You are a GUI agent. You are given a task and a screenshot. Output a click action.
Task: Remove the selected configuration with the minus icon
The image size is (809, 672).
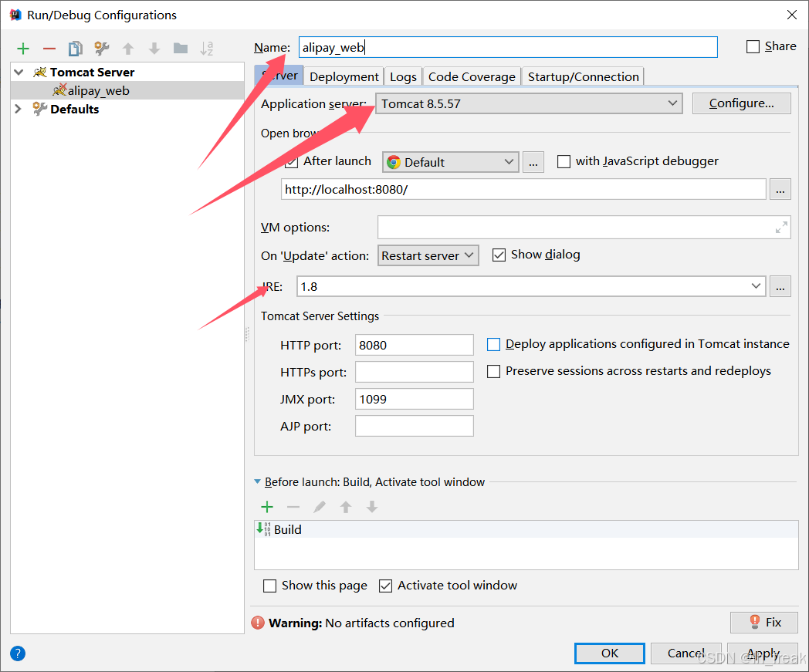click(49, 49)
